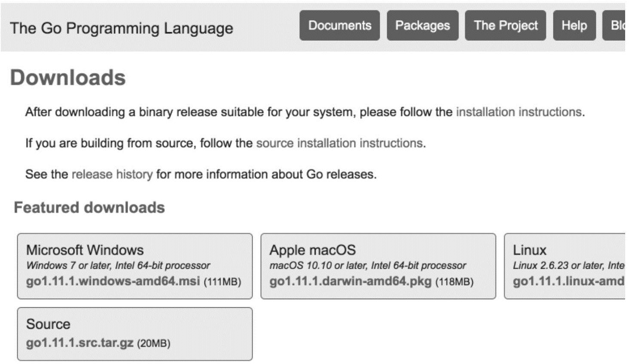
Task: View the release history link
Action: [112, 174]
